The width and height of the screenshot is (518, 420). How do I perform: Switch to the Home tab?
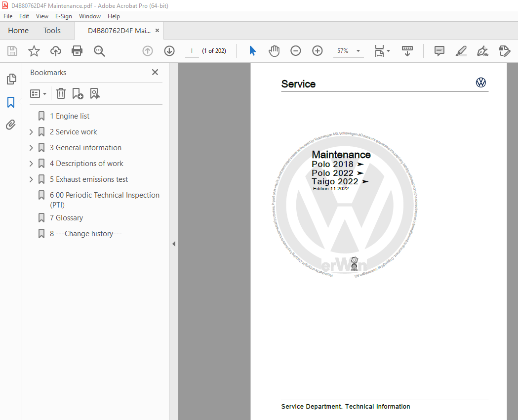[x=18, y=31]
